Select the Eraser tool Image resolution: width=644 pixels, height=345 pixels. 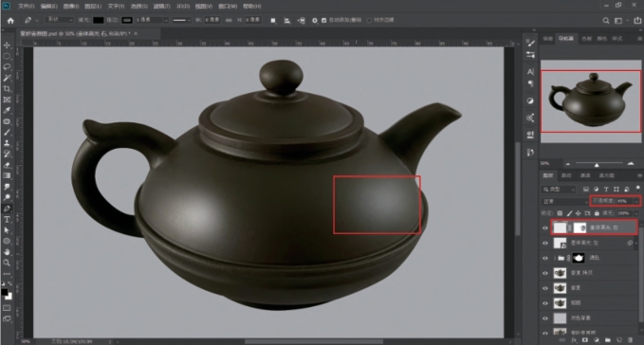(x=7, y=165)
